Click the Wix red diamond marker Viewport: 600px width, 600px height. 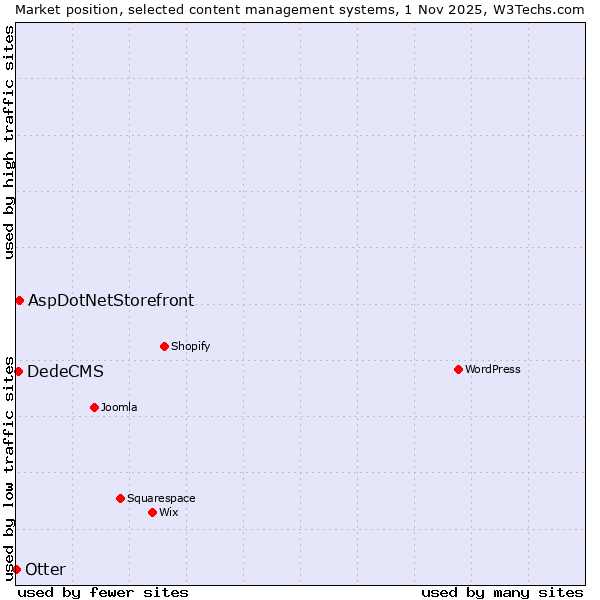click(152, 512)
